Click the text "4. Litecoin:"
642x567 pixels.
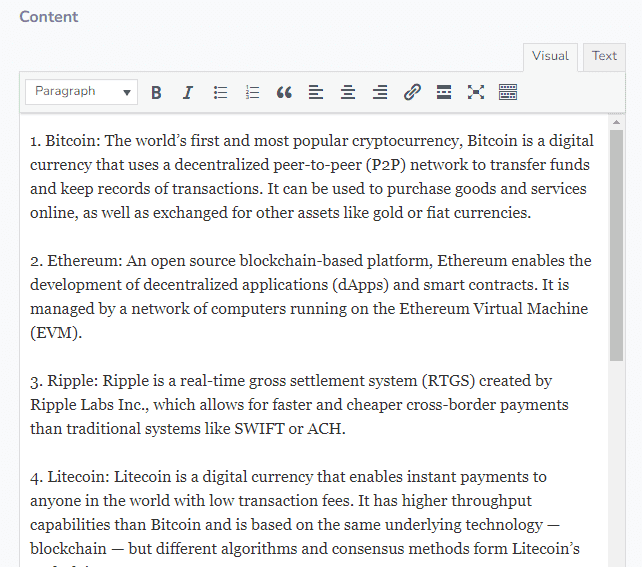[x=70, y=477]
